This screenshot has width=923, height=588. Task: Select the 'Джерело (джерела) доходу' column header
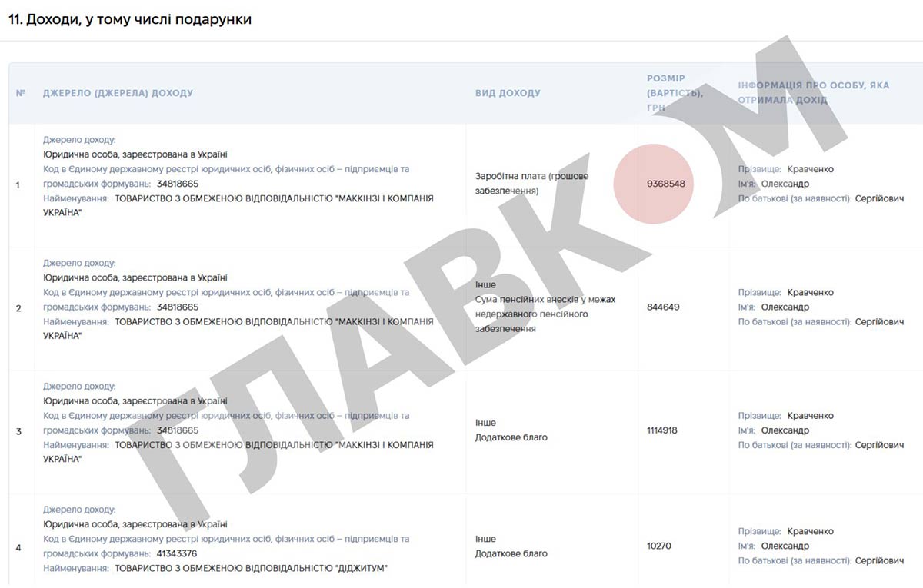118,93
